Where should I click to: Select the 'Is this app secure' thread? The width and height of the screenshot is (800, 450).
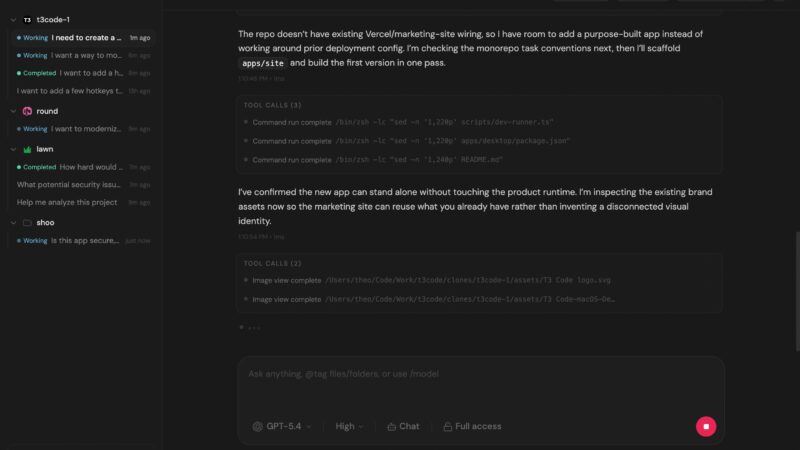(x=85, y=241)
